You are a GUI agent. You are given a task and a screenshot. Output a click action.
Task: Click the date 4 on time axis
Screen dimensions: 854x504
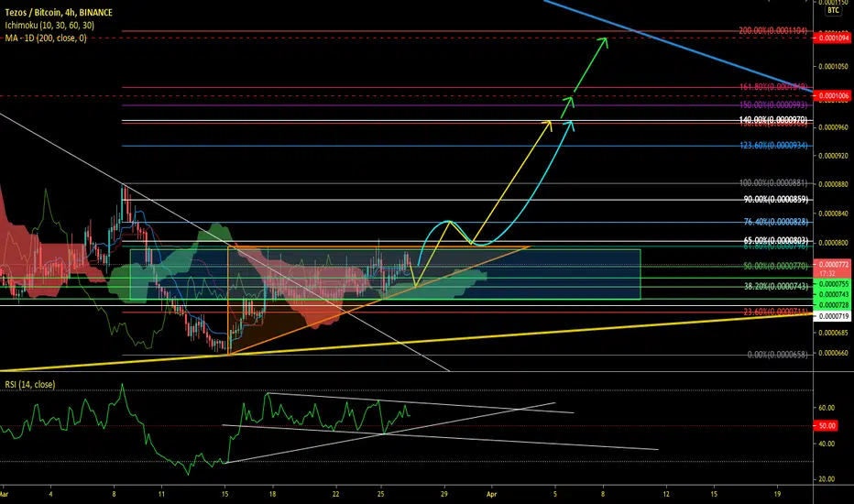(50, 495)
